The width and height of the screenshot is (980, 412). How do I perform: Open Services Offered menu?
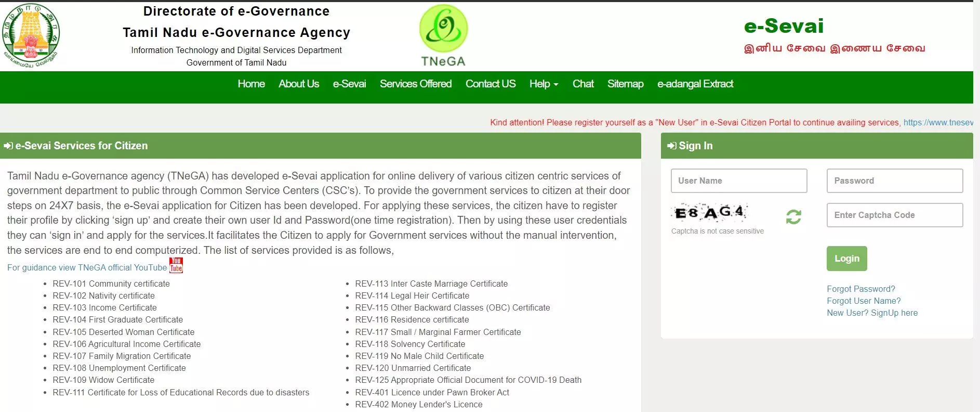click(415, 84)
